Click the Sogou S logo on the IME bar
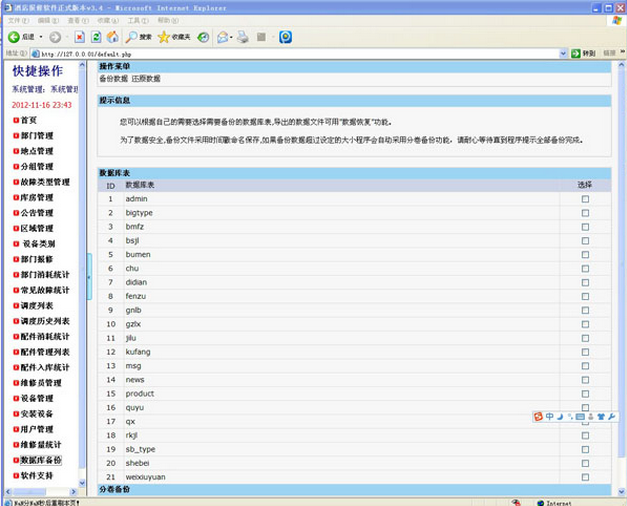The height and width of the screenshot is (506, 627). 538,417
